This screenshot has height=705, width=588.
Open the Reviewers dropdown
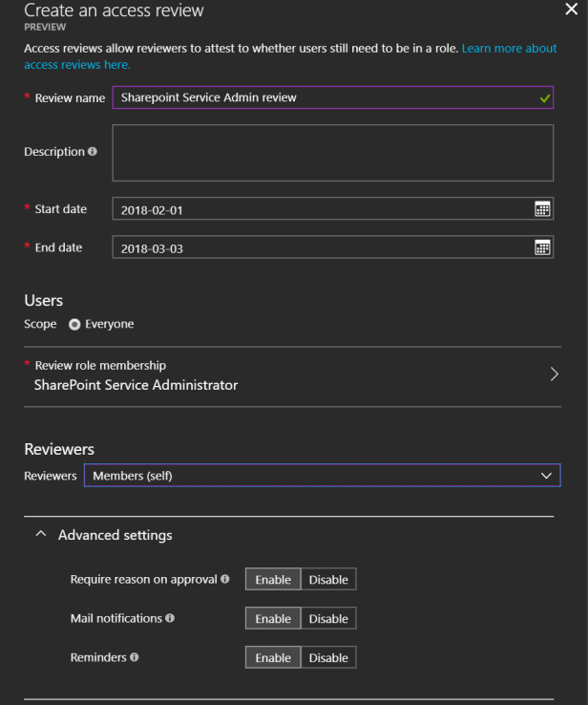point(322,476)
